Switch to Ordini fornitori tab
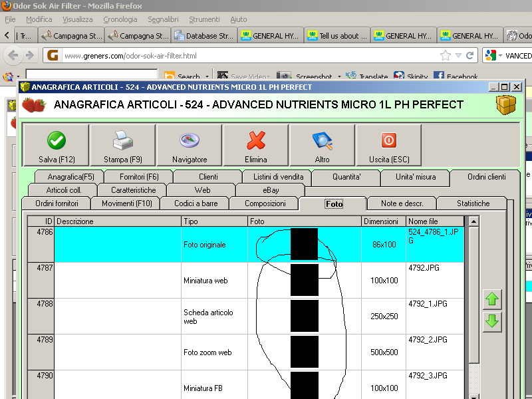This screenshot has height=399, width=532. point(57,203)
